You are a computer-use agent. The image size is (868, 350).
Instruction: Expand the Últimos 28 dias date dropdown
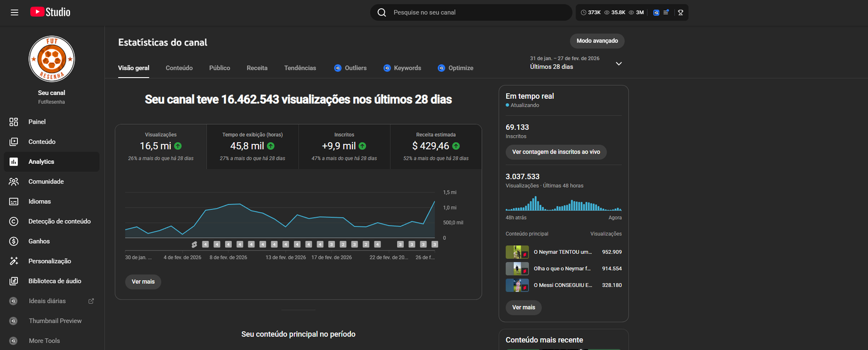pos(618,63)
